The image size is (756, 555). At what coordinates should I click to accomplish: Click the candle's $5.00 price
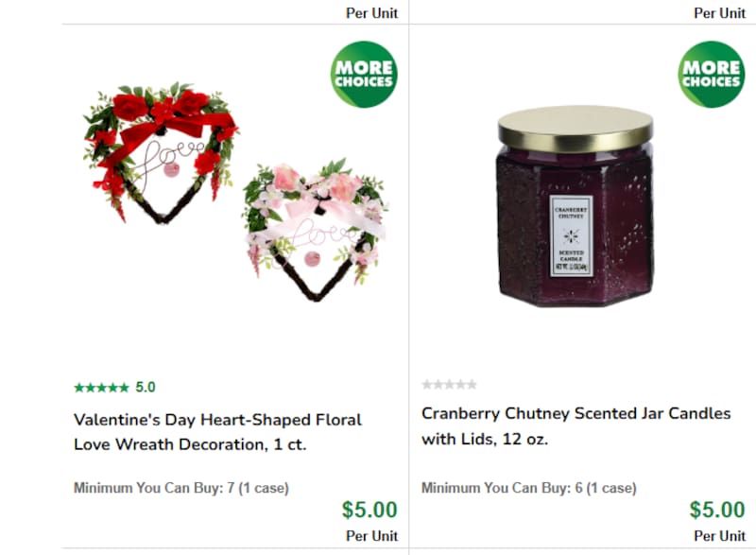click(x=716, y=511)
